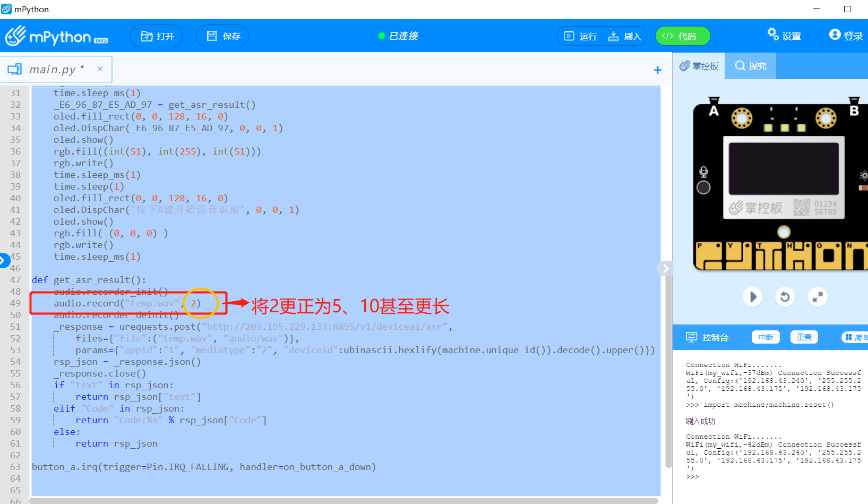
Task: Click the 'def get_asr_result():' code line
Action: click(x=89, y=280)
